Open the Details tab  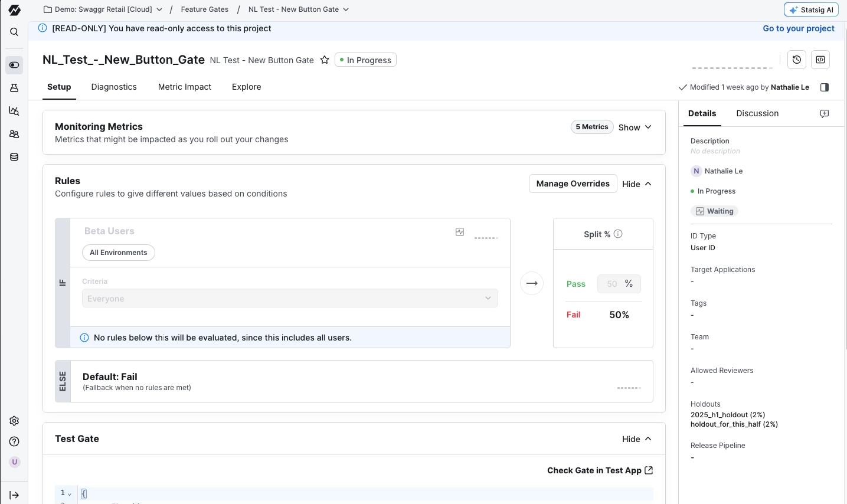(702, 113)
